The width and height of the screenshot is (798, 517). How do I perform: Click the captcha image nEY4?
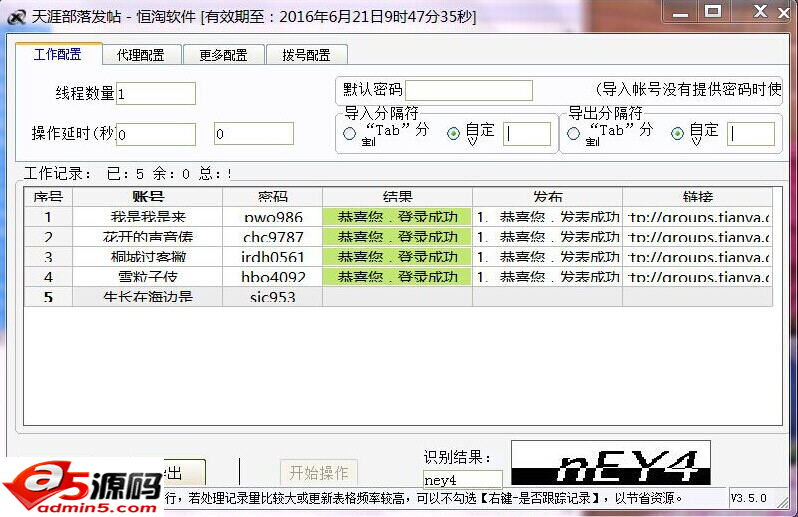tap(611, 463)
